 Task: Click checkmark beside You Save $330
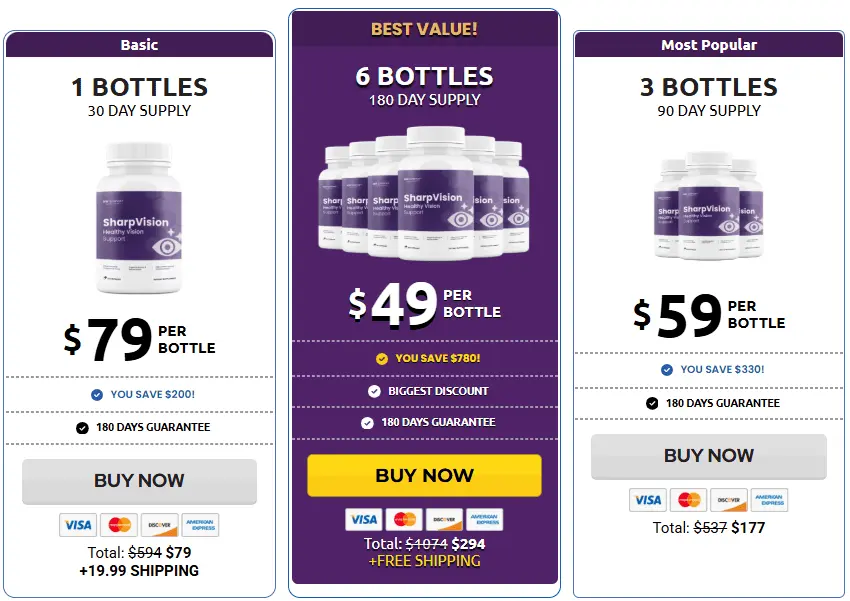667,369
